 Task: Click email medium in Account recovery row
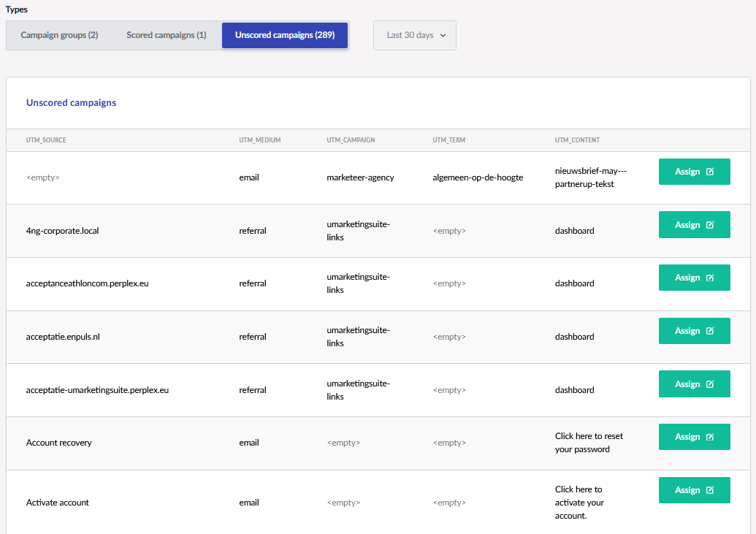click(x=249, y=443)
